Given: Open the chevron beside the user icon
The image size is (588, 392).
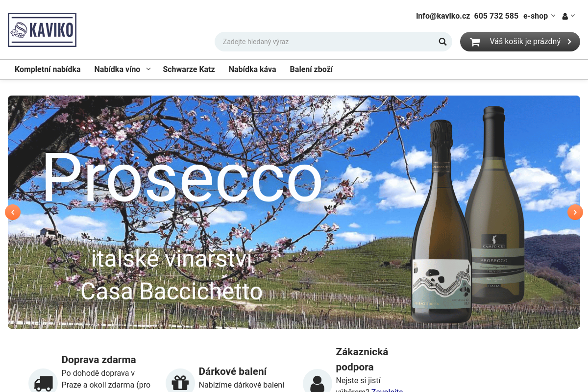Looking at the screenshot, I should [x=573, y=16].
